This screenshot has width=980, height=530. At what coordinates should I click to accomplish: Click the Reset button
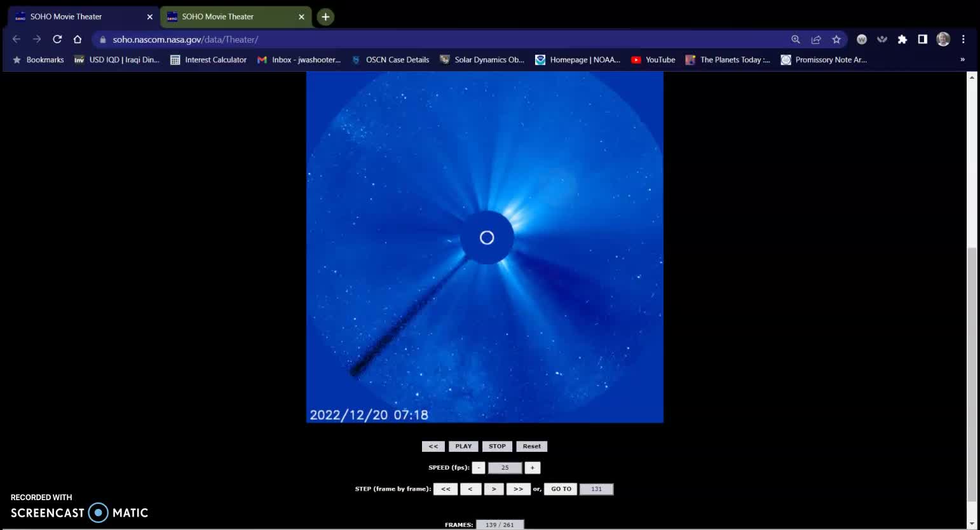[532, 446]
